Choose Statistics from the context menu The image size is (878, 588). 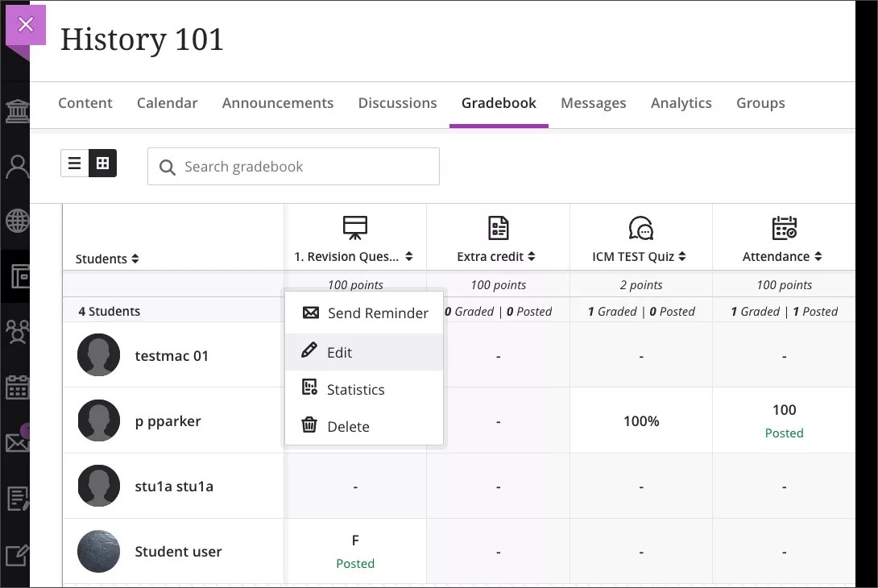(354, 389)
